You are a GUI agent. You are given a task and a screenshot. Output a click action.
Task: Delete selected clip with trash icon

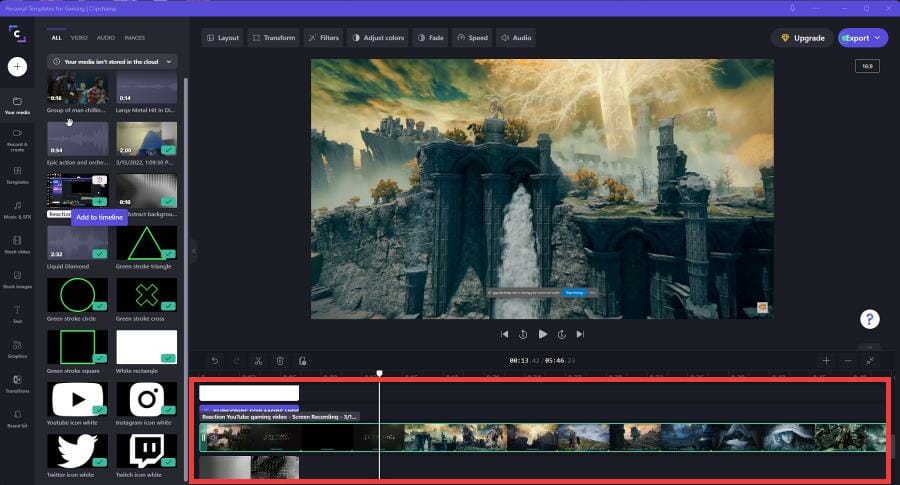point(280,360)
